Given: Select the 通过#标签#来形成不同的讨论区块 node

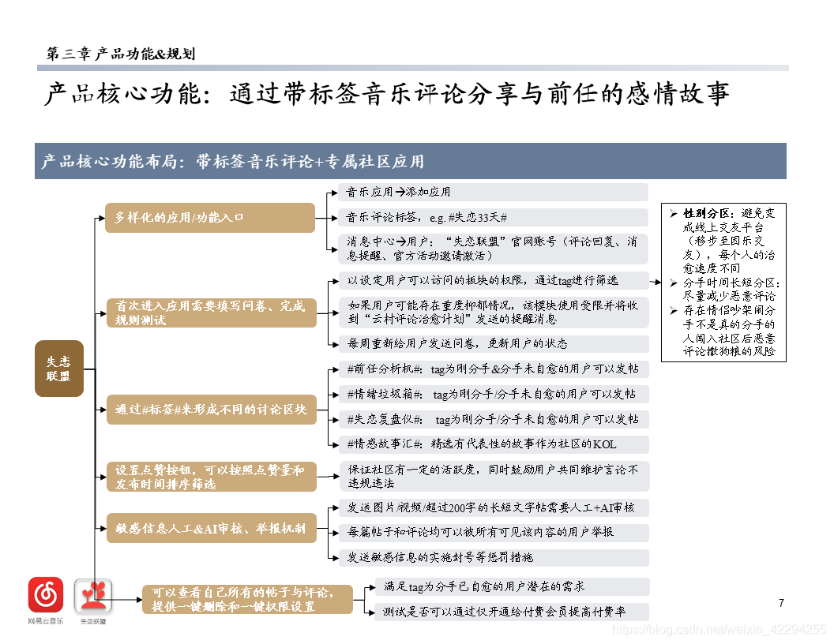Looking at the screenshot, I should point(212,409).
